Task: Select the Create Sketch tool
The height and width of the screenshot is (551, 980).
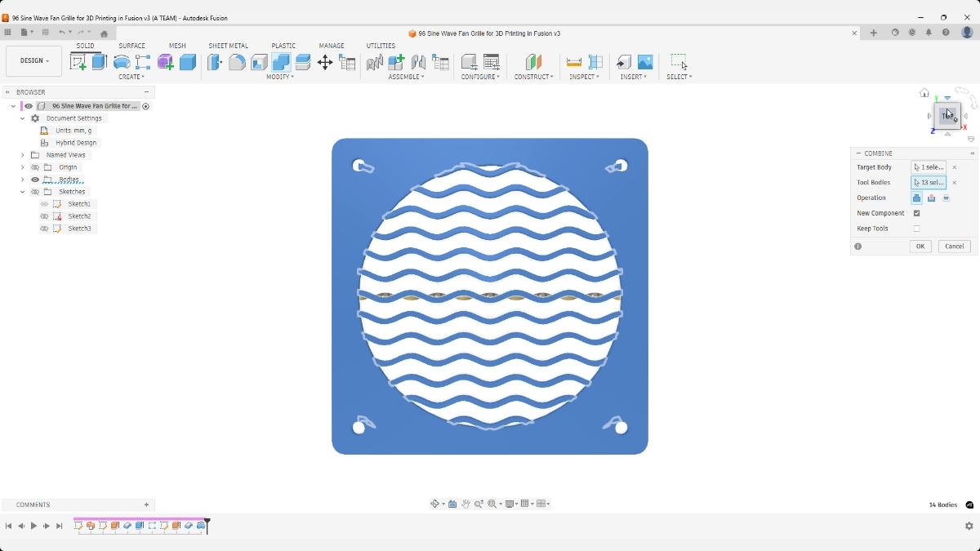Action: (78, 62)
